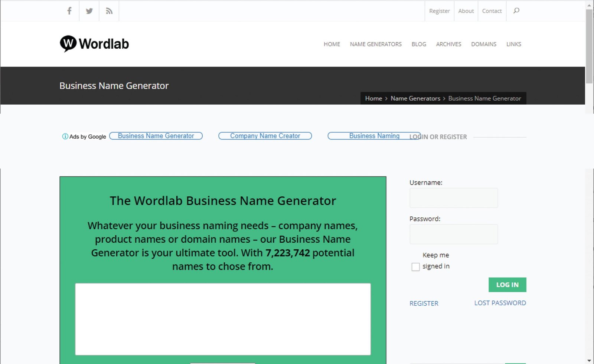Viewport: 594px width, 364px height.
Task: Open the LINKS menu item
Action: point(514,44)
